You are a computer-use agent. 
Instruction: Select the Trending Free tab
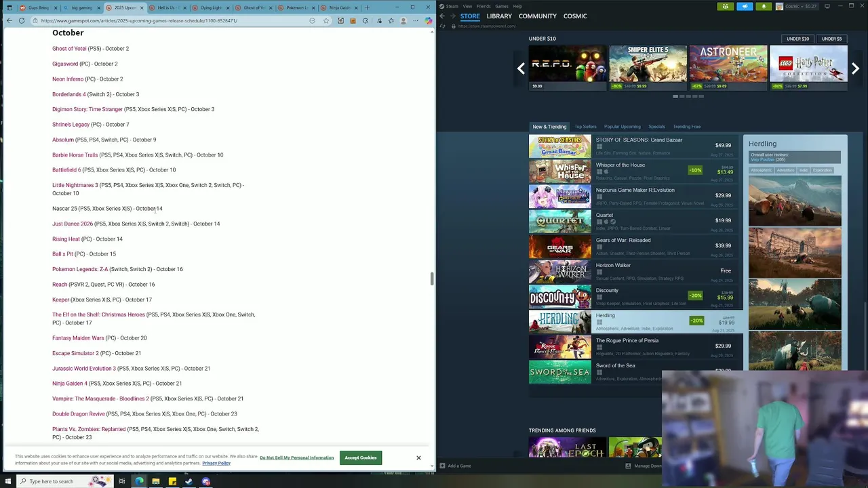(x=687, y=127)
